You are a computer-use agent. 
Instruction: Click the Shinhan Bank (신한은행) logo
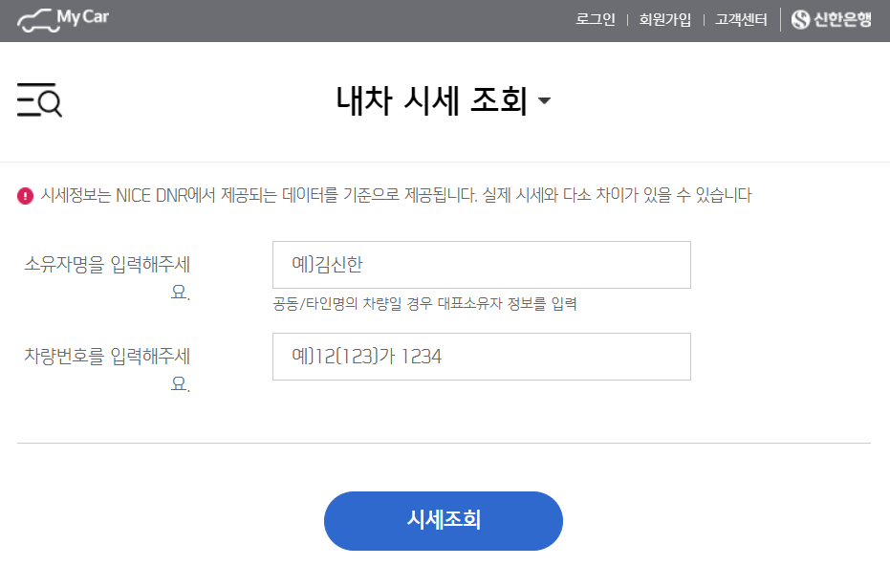(831, 20)
